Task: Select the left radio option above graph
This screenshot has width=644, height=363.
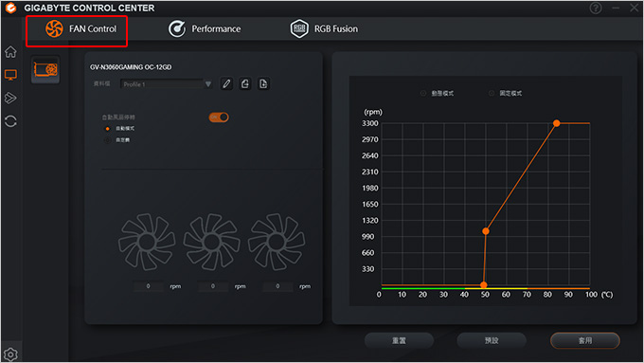Action: pyautogui.click(x=423, y=93)
